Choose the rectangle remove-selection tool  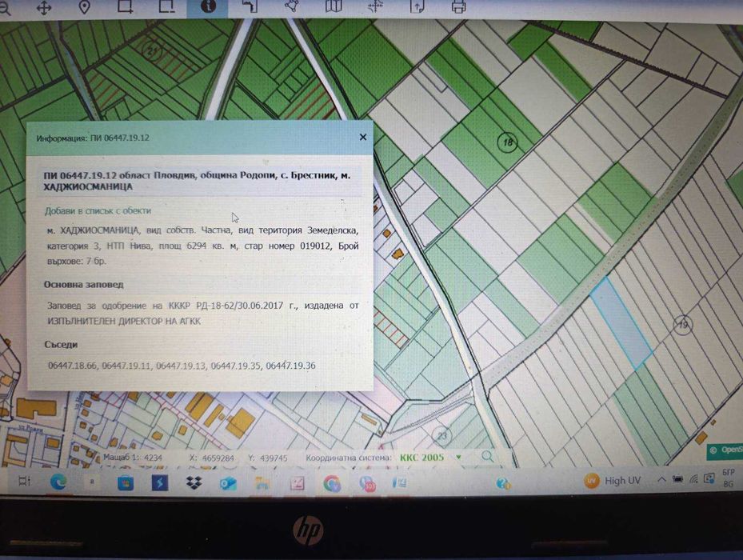(167, 6)
